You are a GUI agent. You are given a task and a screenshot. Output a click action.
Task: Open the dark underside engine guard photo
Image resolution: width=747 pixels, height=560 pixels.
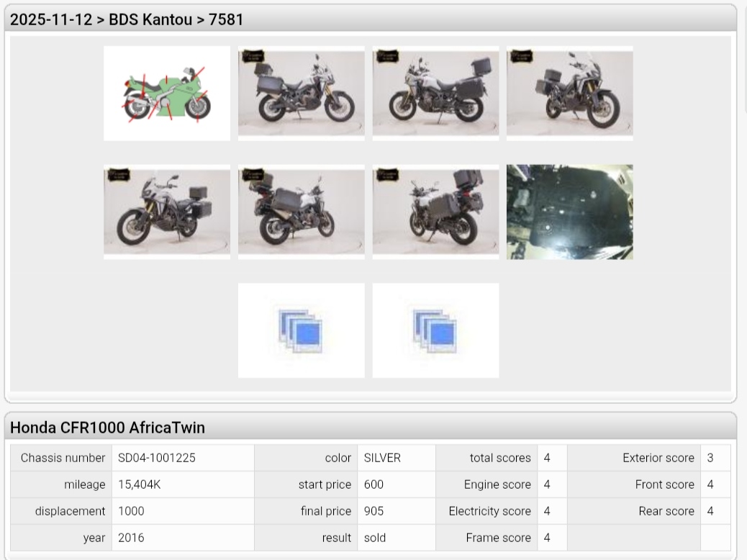569,212
